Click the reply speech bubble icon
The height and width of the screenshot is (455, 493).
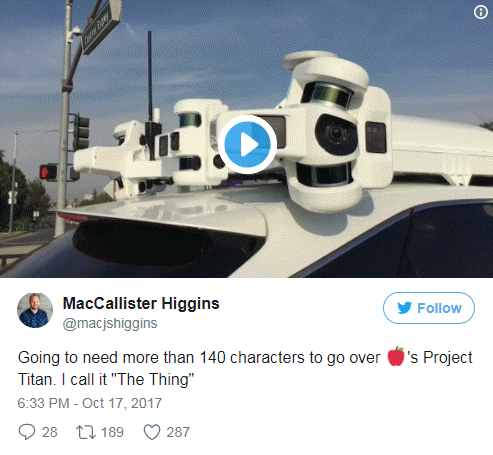pyautogui.click(x=27, y=432)
